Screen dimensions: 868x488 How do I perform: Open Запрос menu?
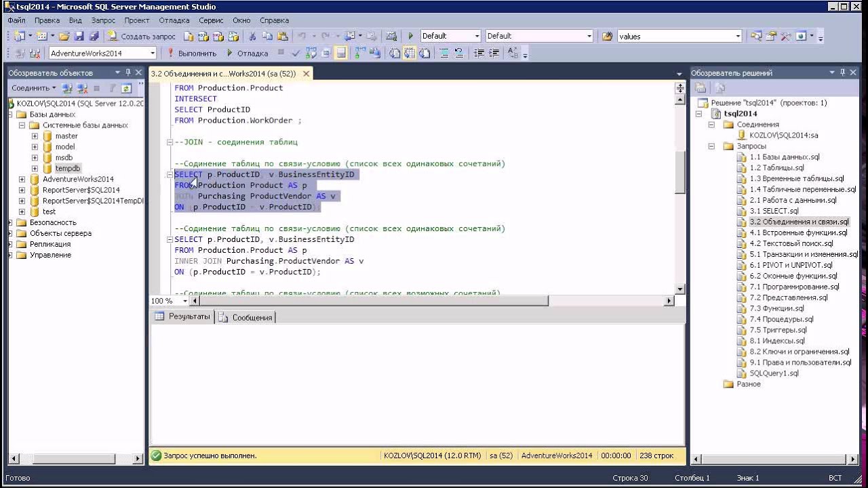[104, 20]
